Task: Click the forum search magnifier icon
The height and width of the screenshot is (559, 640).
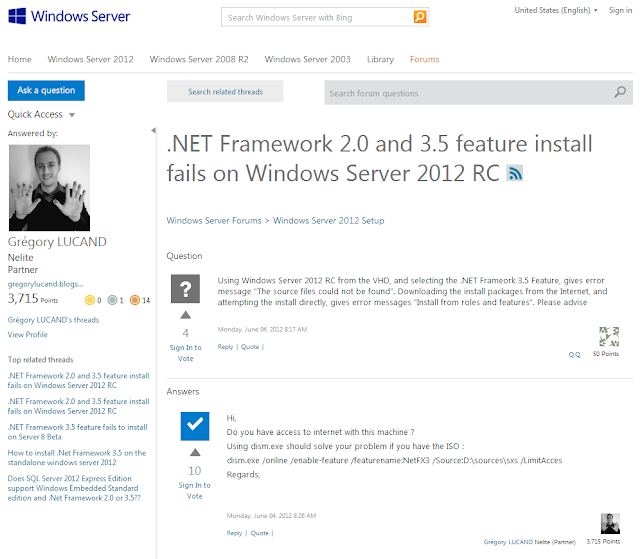Action: [621, 93]
